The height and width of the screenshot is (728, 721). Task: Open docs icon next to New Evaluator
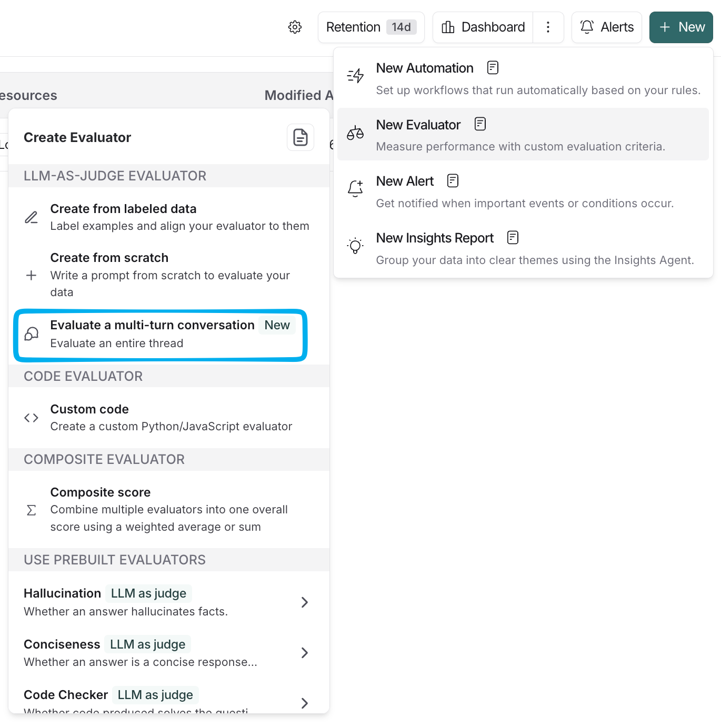[x=480, y=124]
